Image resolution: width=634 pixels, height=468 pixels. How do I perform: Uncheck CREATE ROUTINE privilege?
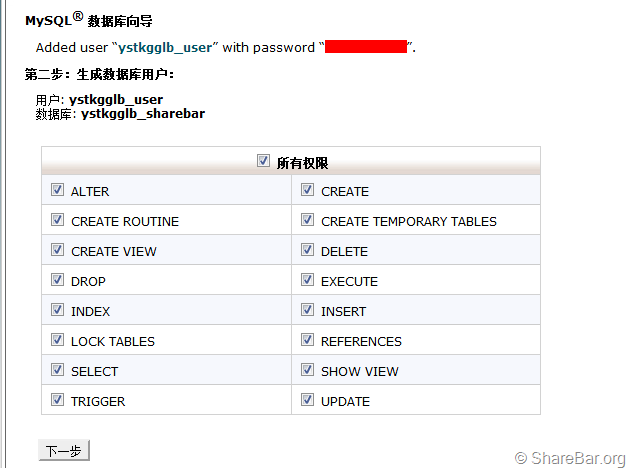pos(55,220)
